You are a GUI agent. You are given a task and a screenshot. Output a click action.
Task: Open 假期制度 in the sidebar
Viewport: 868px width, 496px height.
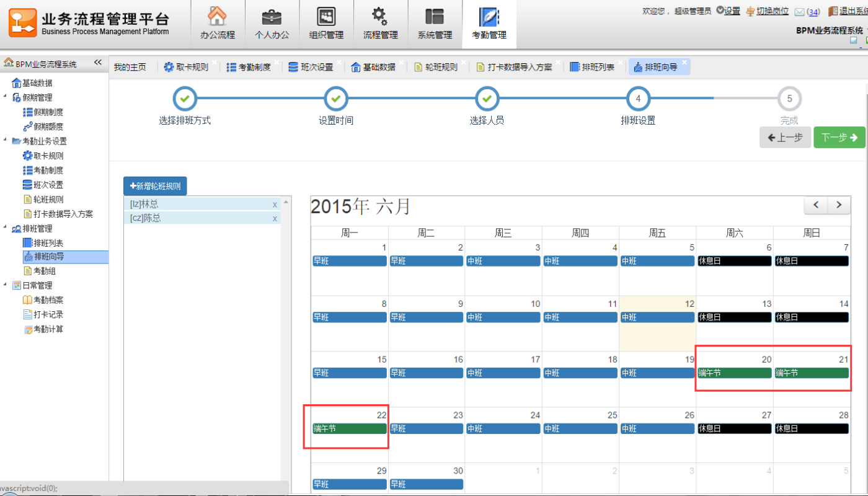pos(48,112)
